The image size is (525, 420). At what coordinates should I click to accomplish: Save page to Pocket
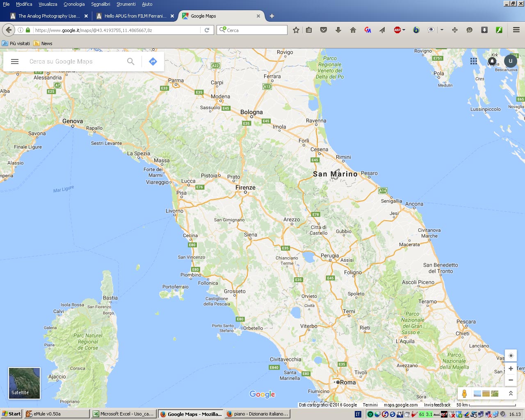click(324, 30)
